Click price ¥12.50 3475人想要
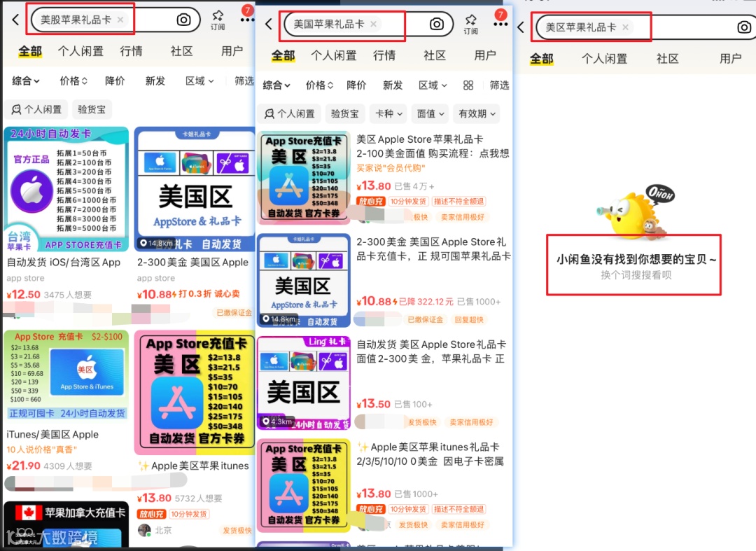Viewport: 756px width, 551px height. (49, 295)
